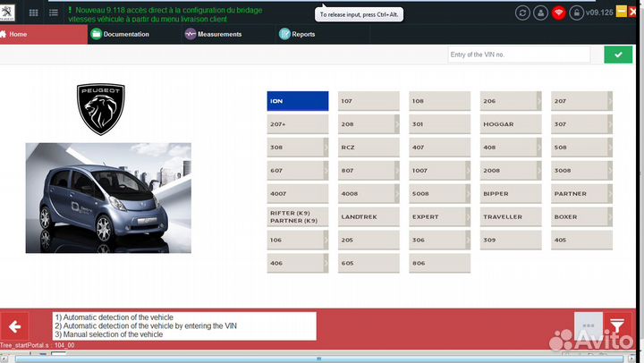Choose the 406 model
Screen dimensions: 644x363
click(x=298, y=263)
